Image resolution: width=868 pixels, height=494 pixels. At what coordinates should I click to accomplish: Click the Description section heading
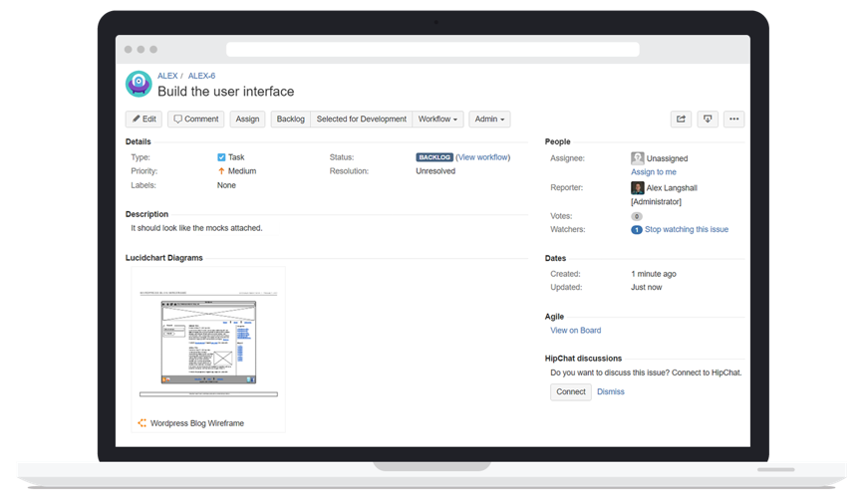(146, 214)
